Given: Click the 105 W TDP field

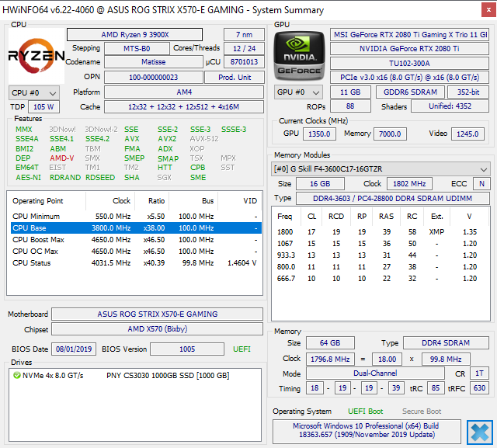Looking at the screenshot, I should [x=43, y=107].
